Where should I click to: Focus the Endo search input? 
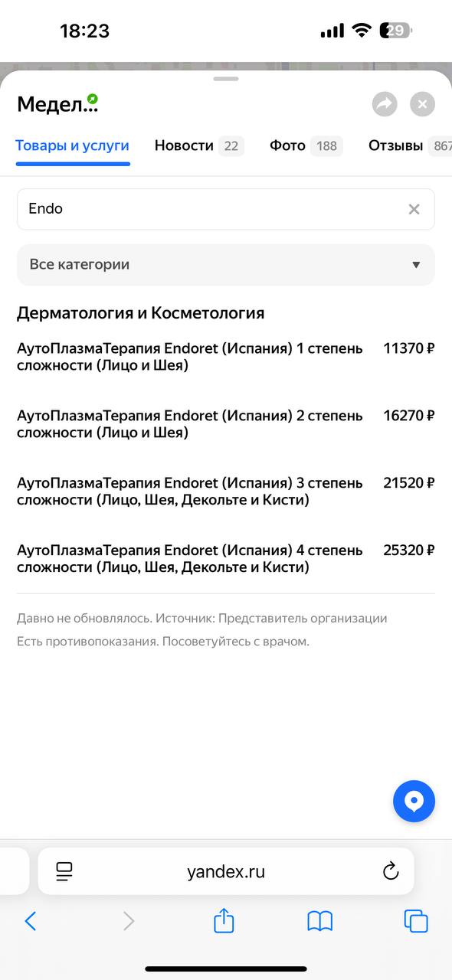[211, 209]
